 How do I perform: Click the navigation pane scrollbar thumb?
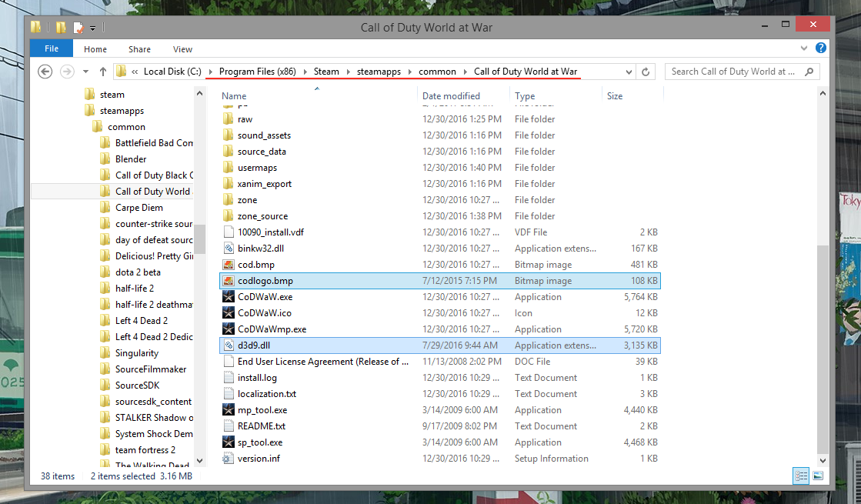point(200,239)
